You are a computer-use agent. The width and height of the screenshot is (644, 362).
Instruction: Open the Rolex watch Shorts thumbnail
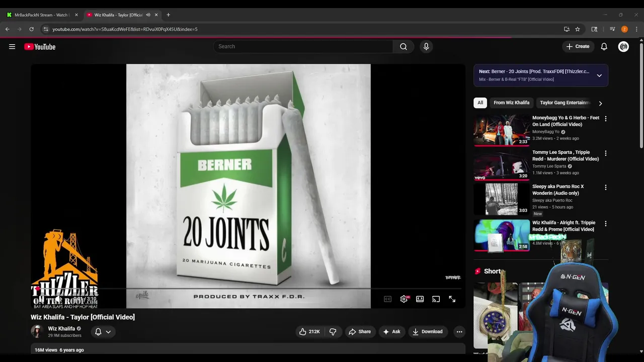point(495,316)
